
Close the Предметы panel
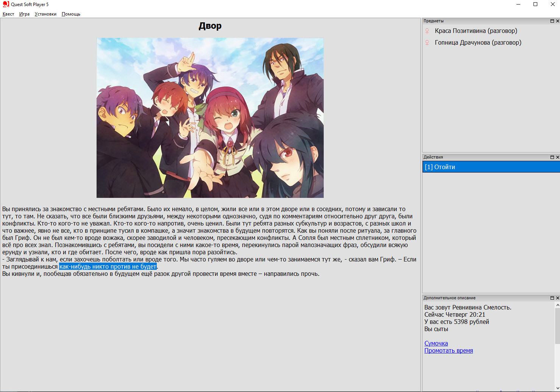(557, 21)
